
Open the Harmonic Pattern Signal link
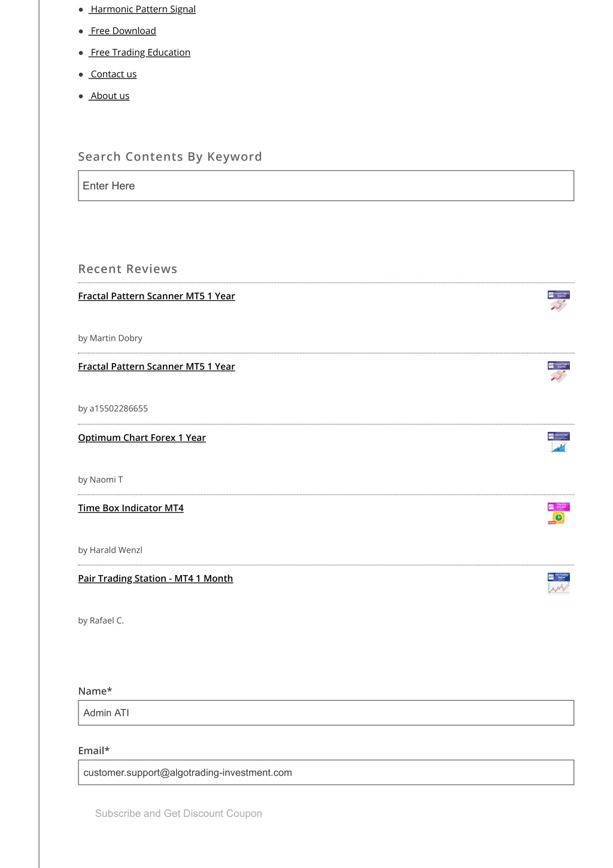pyautogui.click(x=142, y=9)
